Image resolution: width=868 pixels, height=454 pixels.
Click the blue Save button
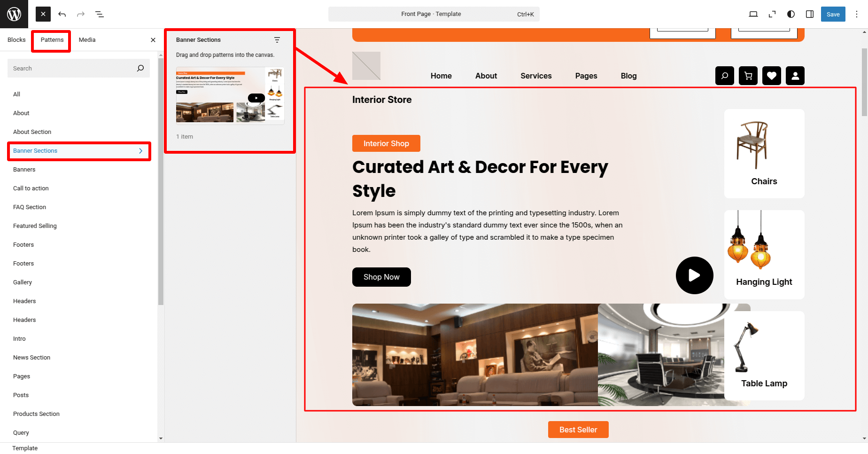[x=833, y=14]
